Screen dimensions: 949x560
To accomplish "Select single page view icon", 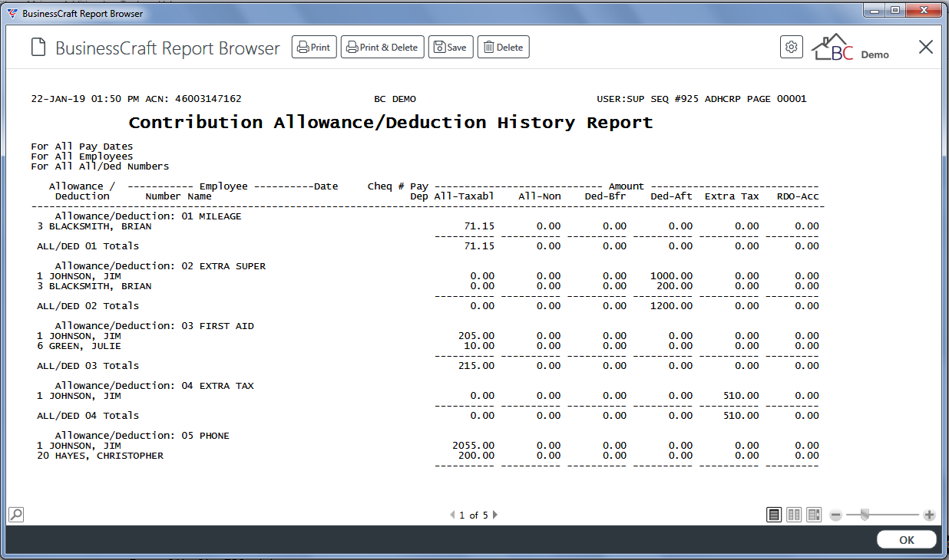I will pyautogui.click(x=774, y=515).
